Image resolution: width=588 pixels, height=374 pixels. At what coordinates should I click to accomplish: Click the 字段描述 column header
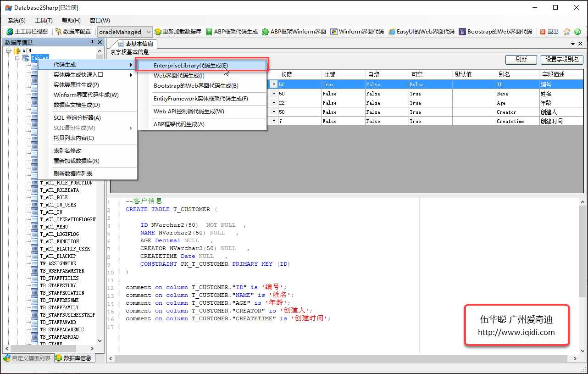[x=561, y=74]
